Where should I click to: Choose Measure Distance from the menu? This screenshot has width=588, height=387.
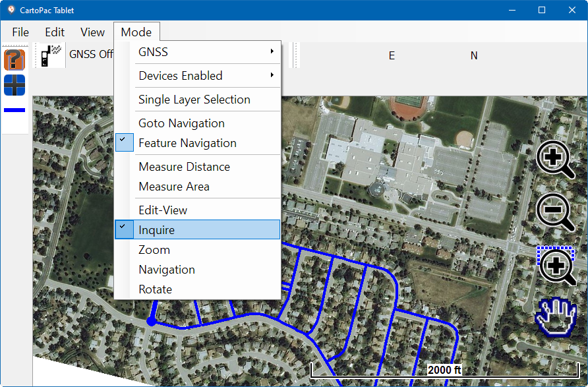[184, 167]
